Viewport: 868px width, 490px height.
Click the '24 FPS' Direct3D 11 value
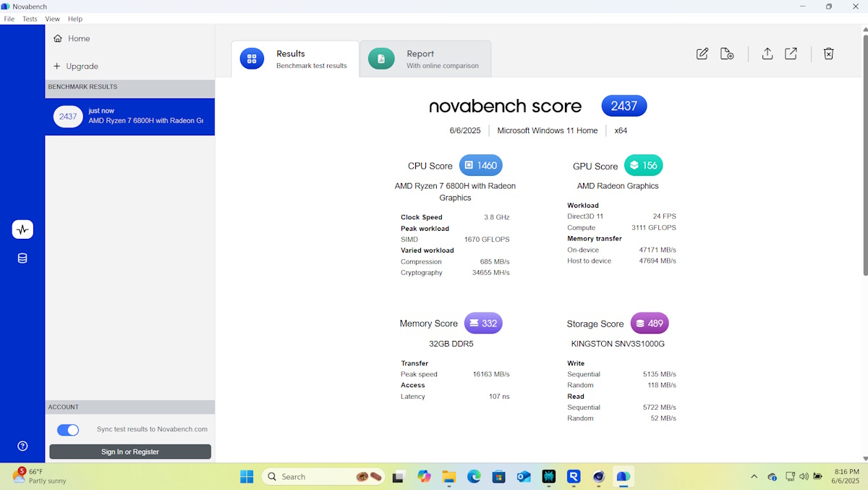click(664, 216)
